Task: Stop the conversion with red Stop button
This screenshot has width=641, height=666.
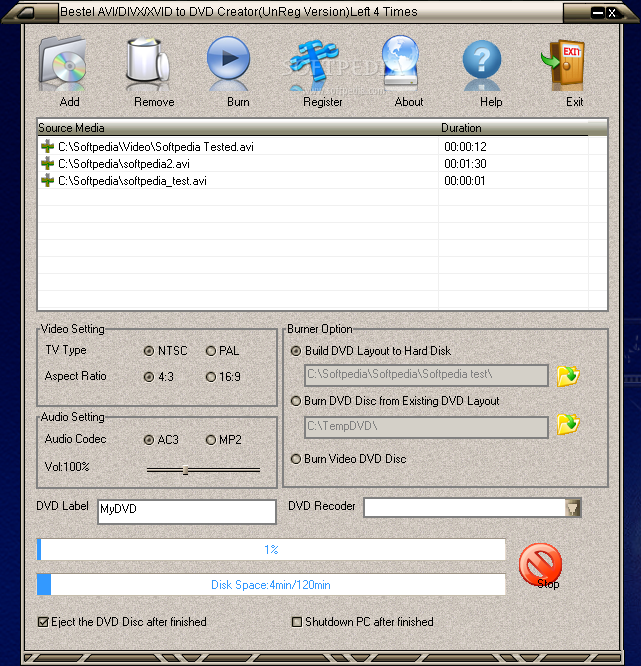Action: [x=540, y=565]
